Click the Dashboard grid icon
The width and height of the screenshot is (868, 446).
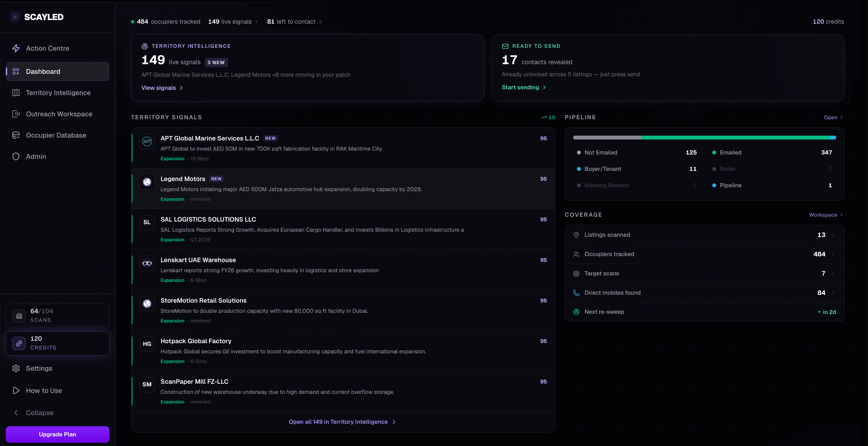click(x=16, y=71)
